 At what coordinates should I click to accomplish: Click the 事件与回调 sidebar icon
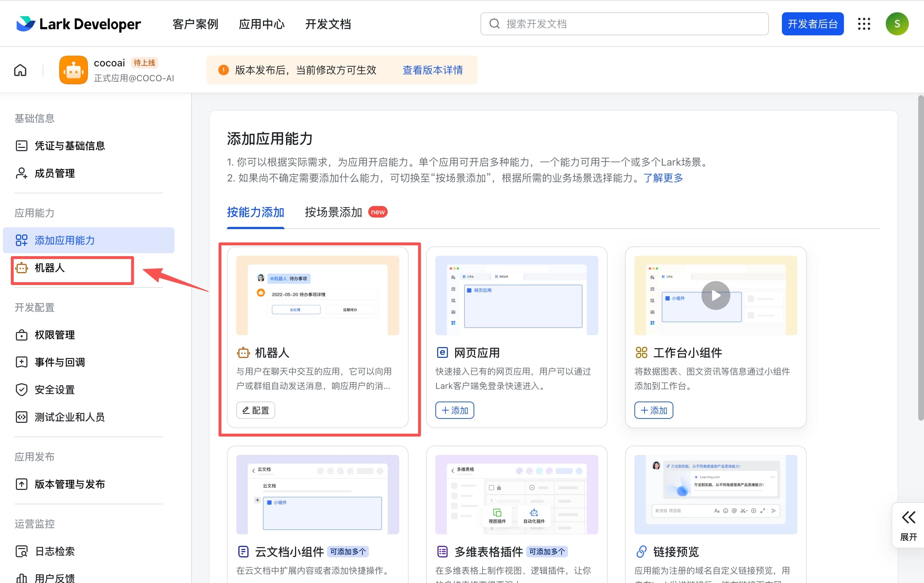click(x=22, y=362)
